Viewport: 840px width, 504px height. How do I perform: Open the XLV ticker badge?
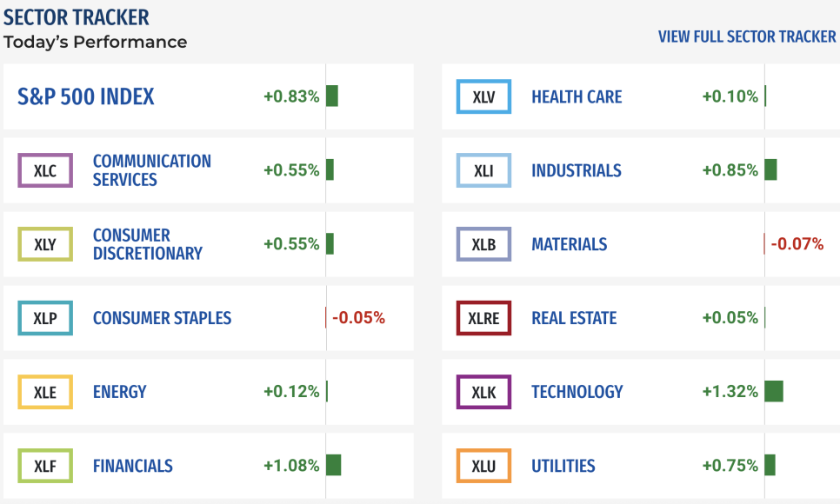[x=483, y=96]
